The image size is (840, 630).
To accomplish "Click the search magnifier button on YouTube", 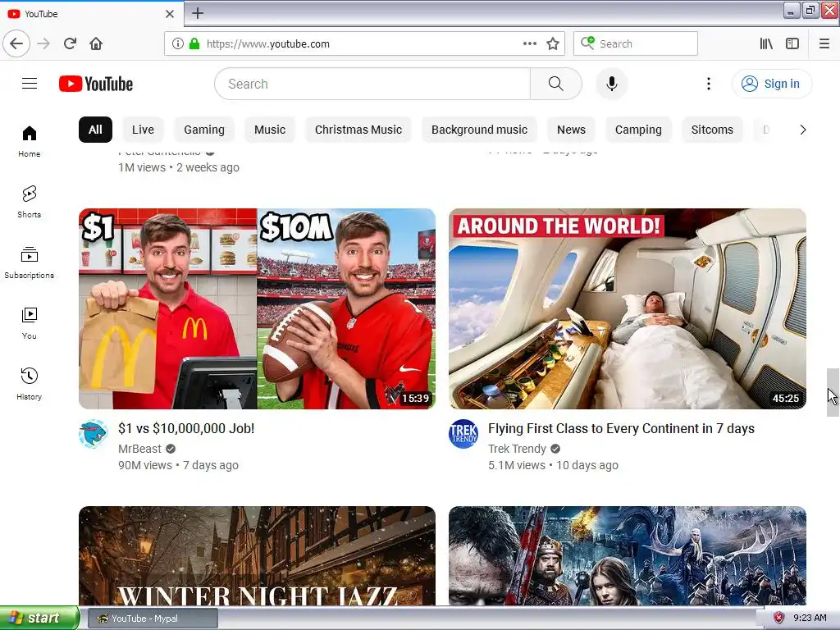I will click(555, 84).
